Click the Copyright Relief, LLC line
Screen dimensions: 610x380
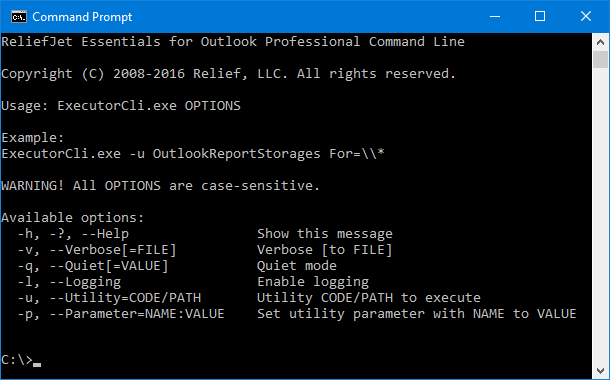click(x=228, y=74)
